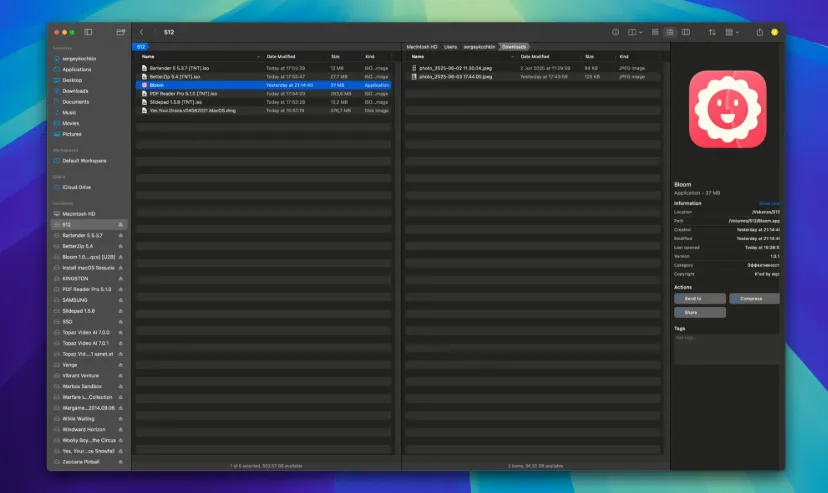Click the Bloom app icon preview
The width and height of the screenshot is (828, 493).
pyautogui.click(x=728, y=109)
